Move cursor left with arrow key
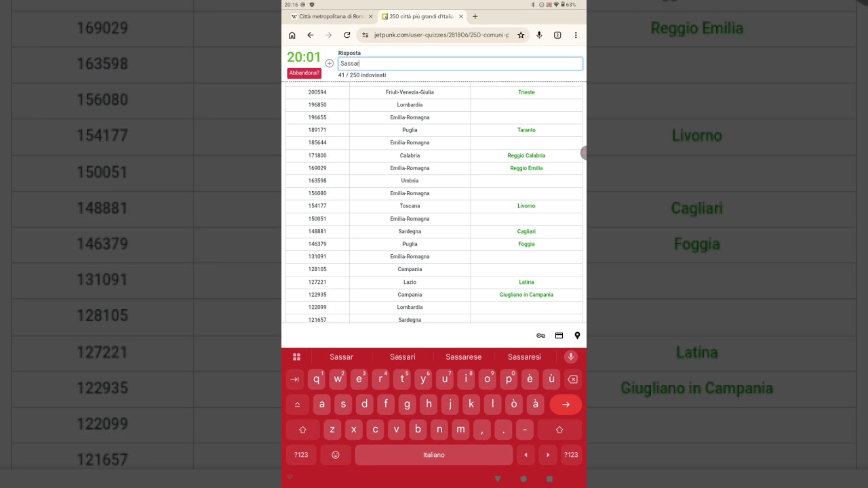The height and width of the screenshot is (488, 868). (526, 455)
